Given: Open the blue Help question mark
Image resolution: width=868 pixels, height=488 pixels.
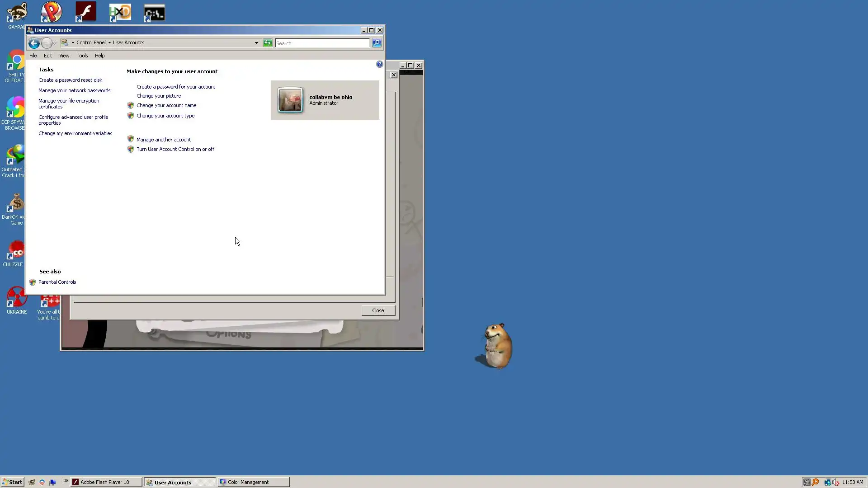Looking at the screenshot, I should point(379,65).
